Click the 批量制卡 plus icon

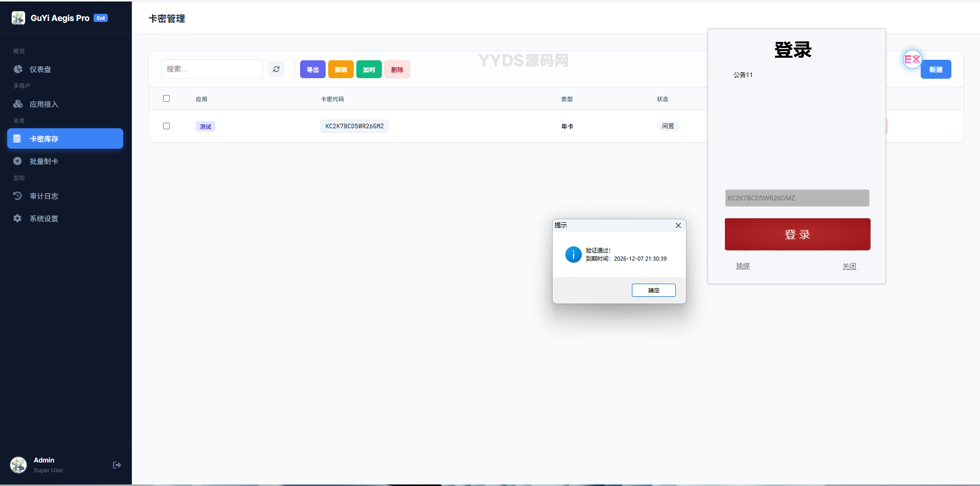point(17,161)
